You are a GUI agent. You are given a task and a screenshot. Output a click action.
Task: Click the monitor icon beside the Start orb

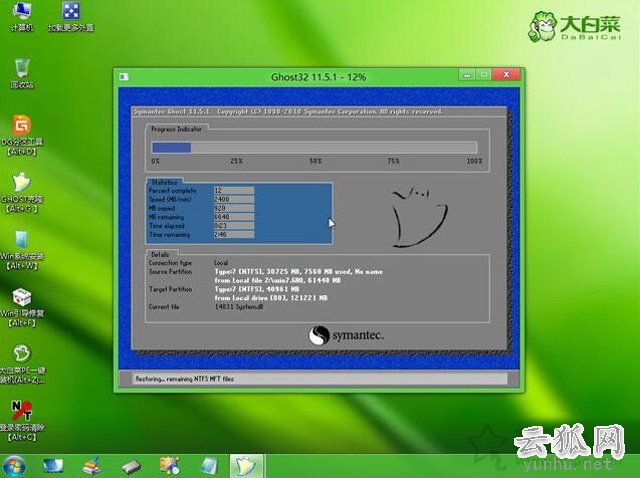(53, 465)
